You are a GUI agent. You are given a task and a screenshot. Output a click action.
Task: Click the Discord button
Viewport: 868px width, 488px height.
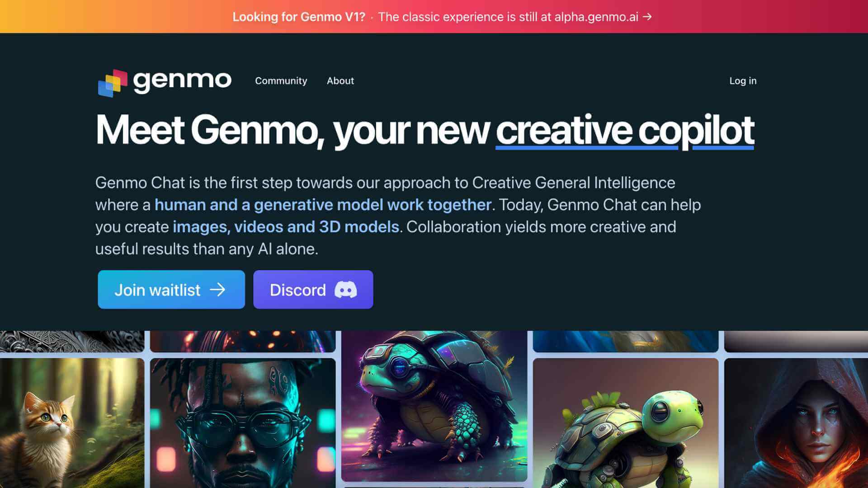313,290
